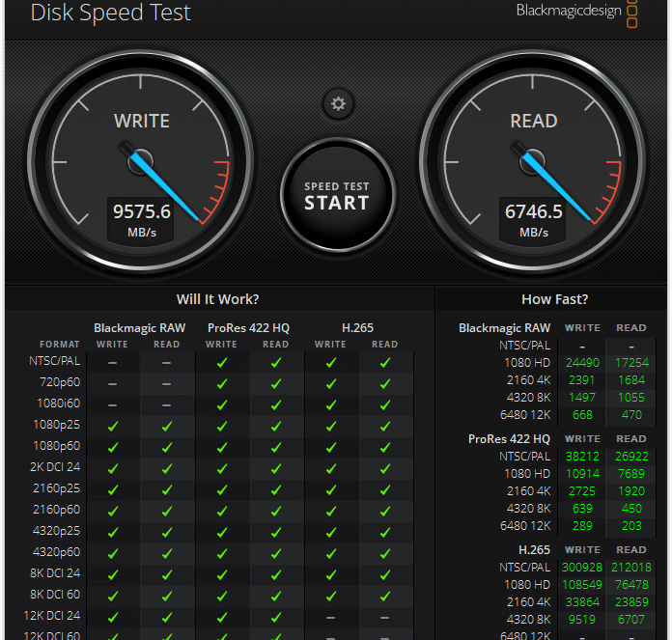Click H.265 write checkmark for 8K DCI 60
This screenshot has height=640, width=672.
click(x=330, y=596)
